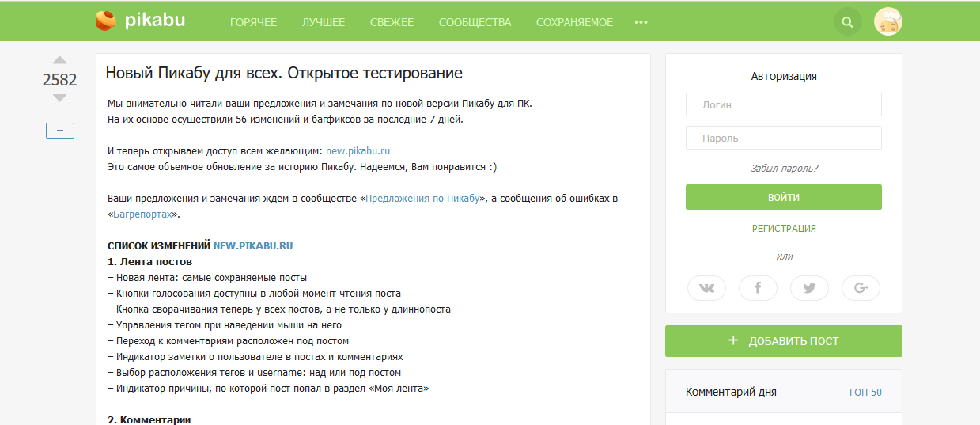
Task: Click the Pikabu logo icon
Action: (x=105, y=21)
